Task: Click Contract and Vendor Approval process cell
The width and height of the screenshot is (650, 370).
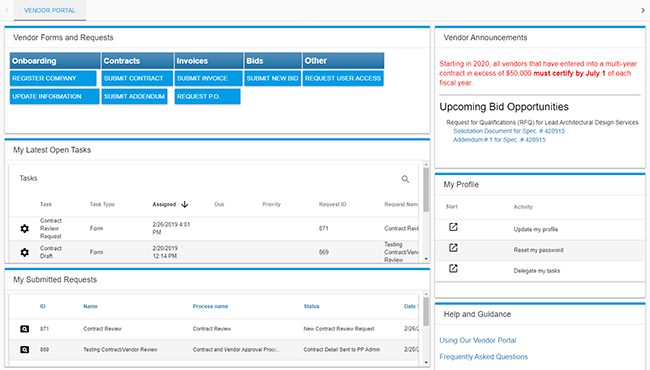Action: (235, 350)
